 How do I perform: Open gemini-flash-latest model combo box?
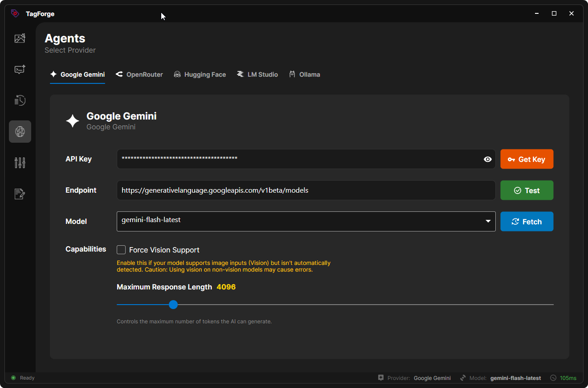click(306, 221)
